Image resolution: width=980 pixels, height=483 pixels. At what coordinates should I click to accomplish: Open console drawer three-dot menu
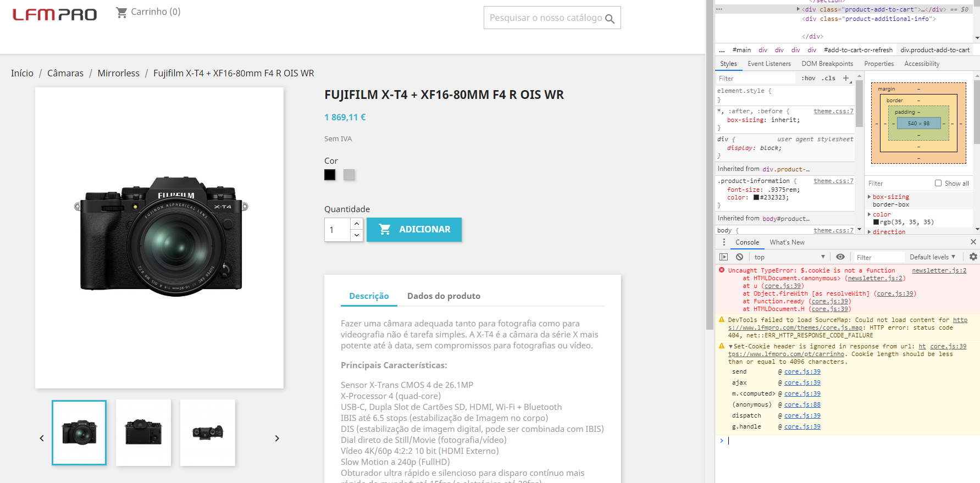724,242
